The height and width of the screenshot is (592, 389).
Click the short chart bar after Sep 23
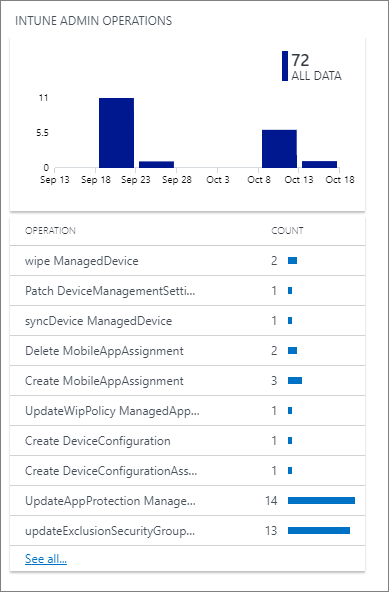click(156, 165)
